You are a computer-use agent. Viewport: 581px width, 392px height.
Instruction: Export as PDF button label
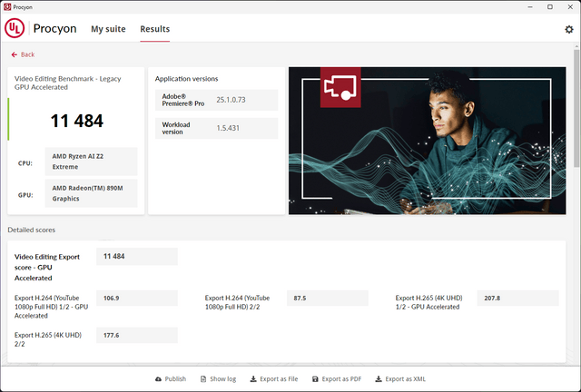click(x=341, y=379)
